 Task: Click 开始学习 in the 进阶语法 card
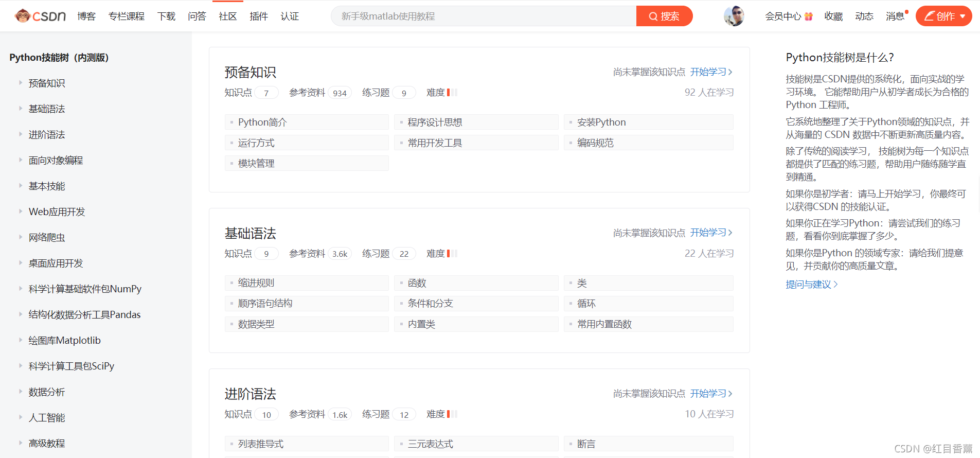coord(711,394)
